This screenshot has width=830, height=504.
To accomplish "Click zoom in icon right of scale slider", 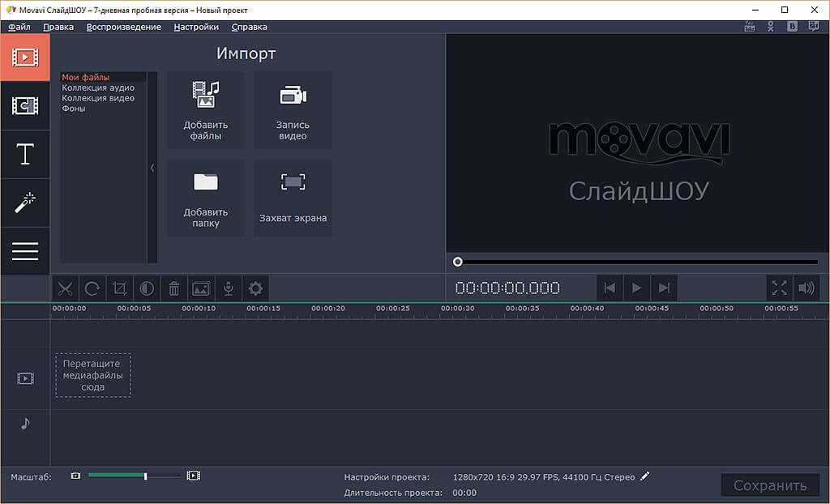I will point(194,476).
